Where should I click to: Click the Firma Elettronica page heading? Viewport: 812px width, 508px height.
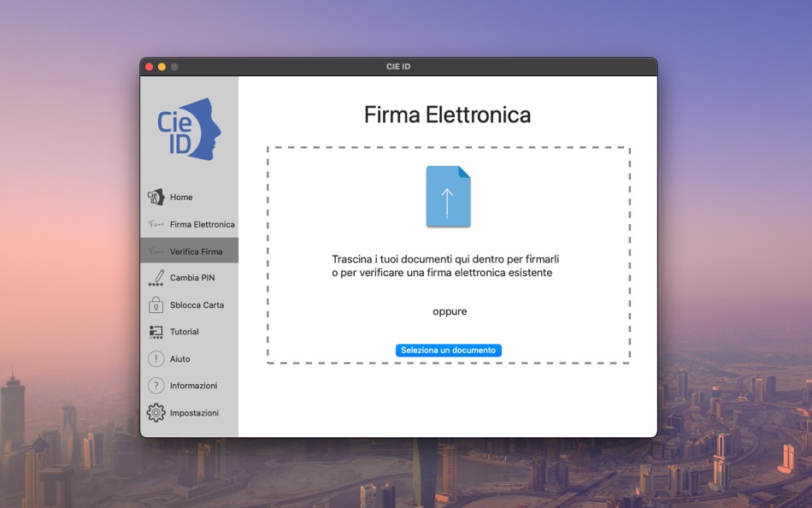point(447,115)
